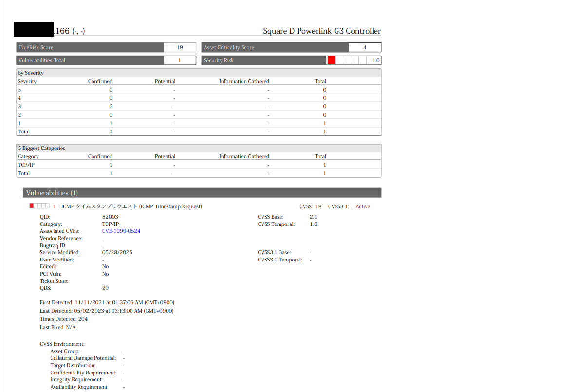This screenshot has width=561, height=392.
Task: Click the red Security Risk bar indicator
Action: pos(331,60)
